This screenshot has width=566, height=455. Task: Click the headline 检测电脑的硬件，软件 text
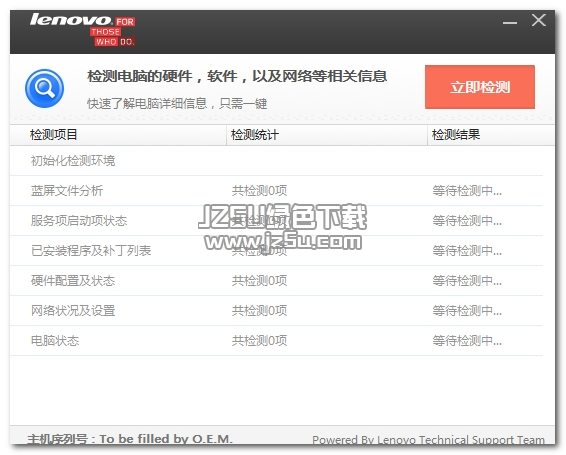pyautogui.click(x=237, y=76)
